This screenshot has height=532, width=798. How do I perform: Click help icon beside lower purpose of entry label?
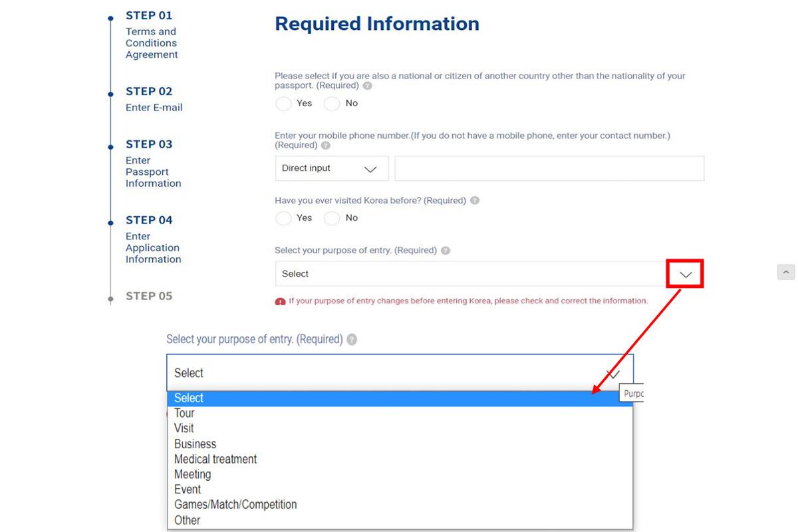pyautogui.click(x=352, y=340)
